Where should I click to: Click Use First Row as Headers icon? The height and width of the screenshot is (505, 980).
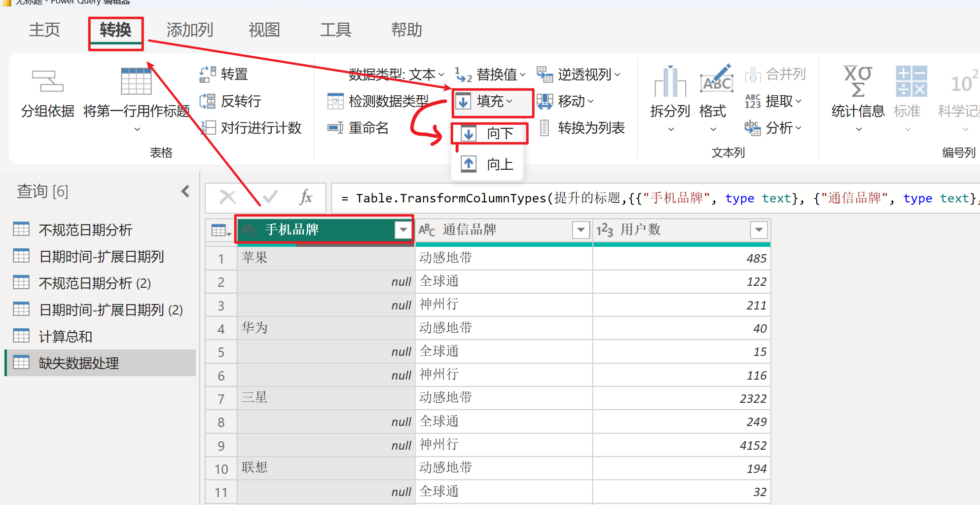click(x=136, y=82)
